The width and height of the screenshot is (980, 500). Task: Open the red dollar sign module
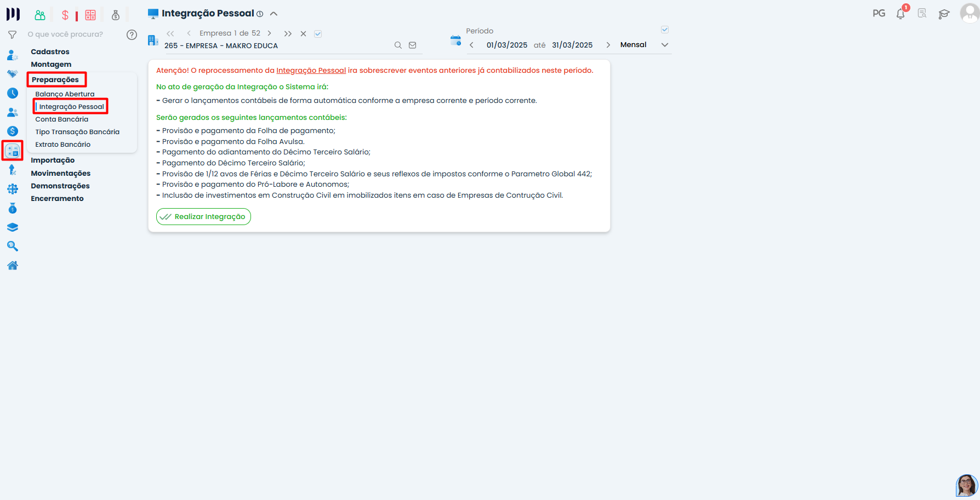65,15
